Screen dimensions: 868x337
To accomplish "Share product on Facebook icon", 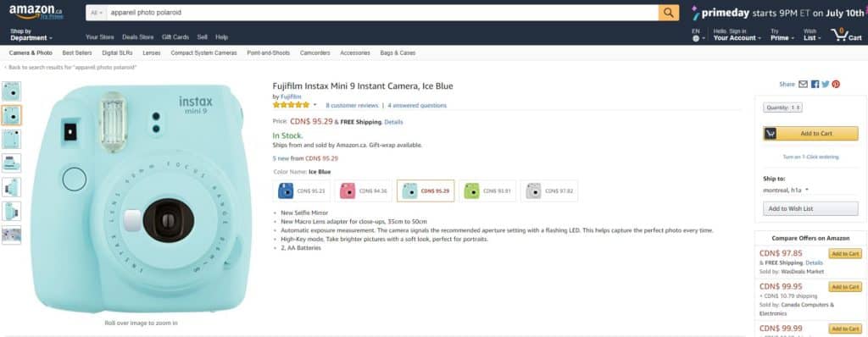I will 815,84.
